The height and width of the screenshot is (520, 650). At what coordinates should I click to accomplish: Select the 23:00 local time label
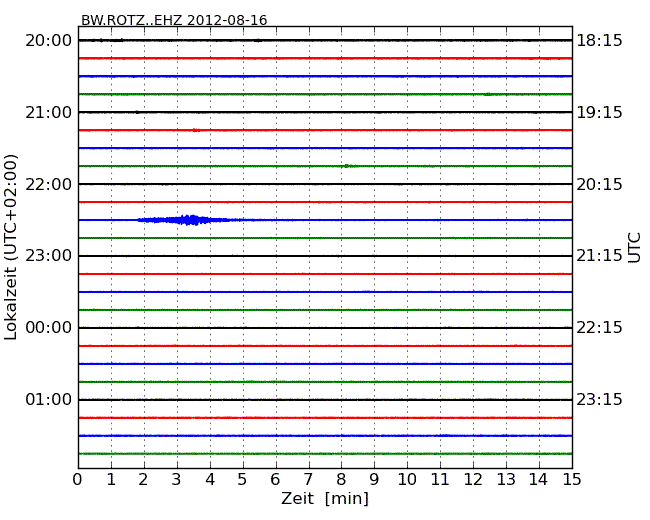coord(49,256)
